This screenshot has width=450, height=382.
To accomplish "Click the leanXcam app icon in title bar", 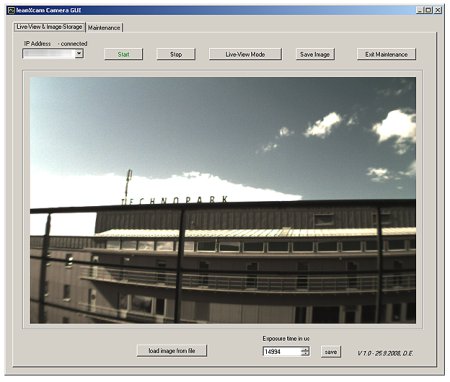I will 11,10.
